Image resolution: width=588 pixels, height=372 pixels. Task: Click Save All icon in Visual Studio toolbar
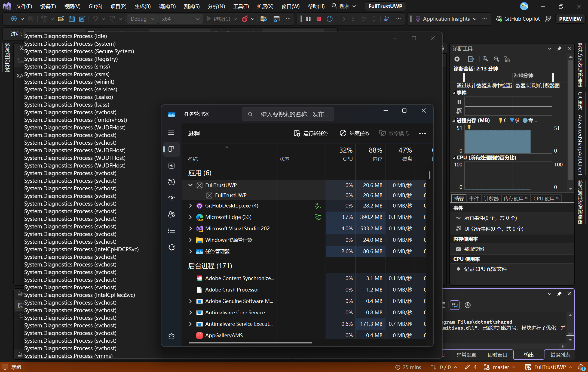pos(82,19)
